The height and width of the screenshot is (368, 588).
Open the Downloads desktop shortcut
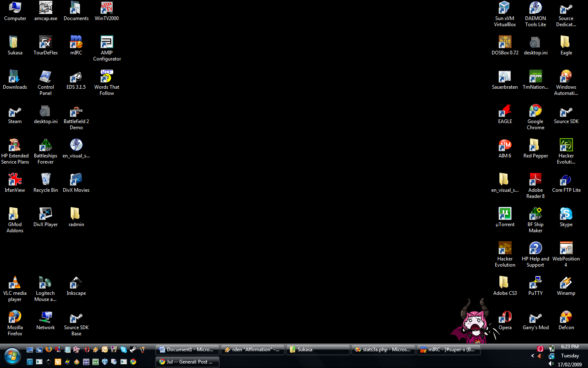coord(15,80)
